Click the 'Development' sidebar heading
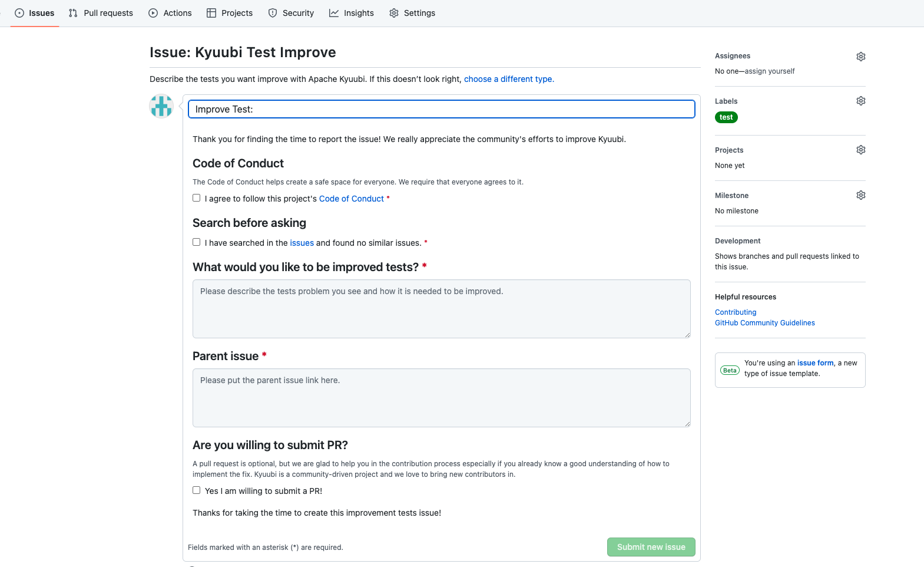This screenshot has width=924, height=567. click(738, 241)
